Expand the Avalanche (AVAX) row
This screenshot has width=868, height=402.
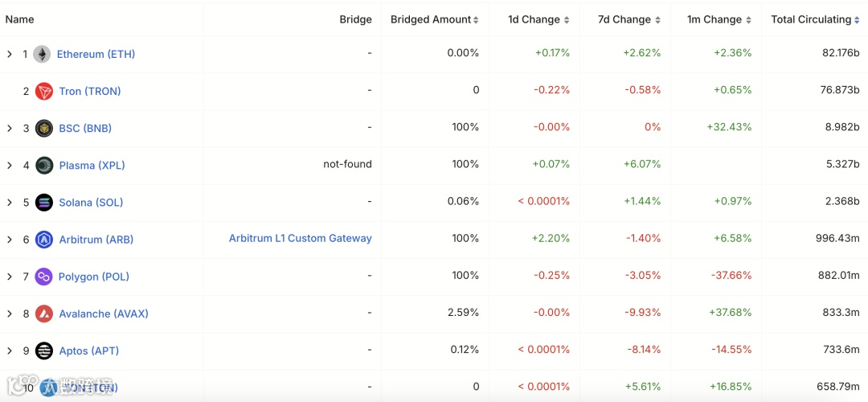click(10, 314)
